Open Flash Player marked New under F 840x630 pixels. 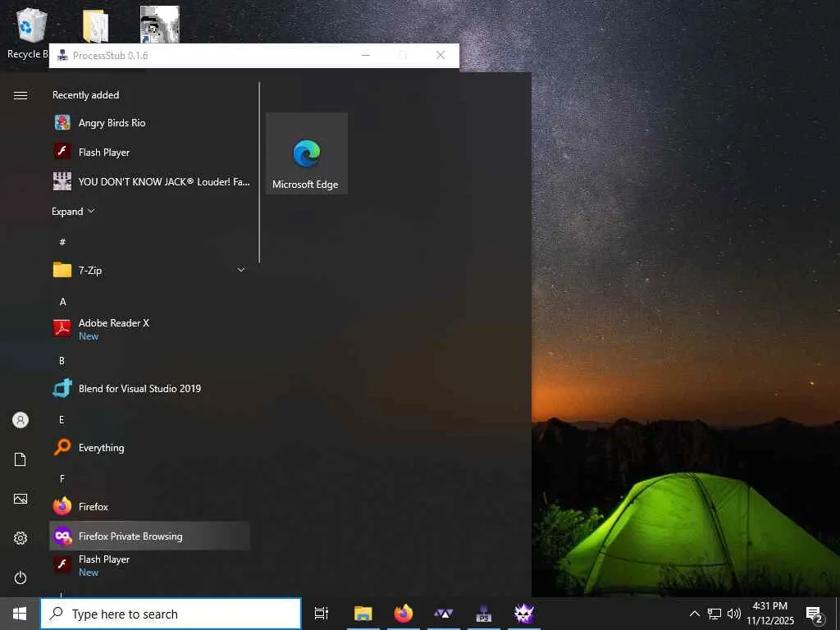tap(149, 565)
